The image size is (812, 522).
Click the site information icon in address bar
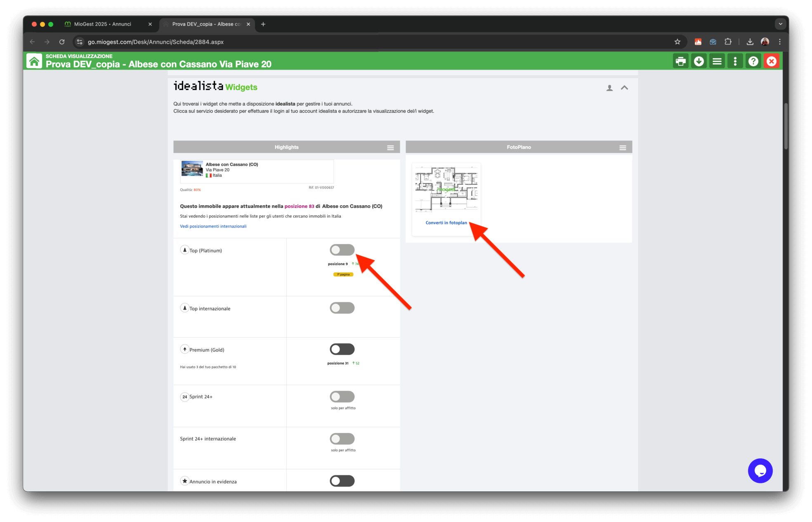click(80, 42)
